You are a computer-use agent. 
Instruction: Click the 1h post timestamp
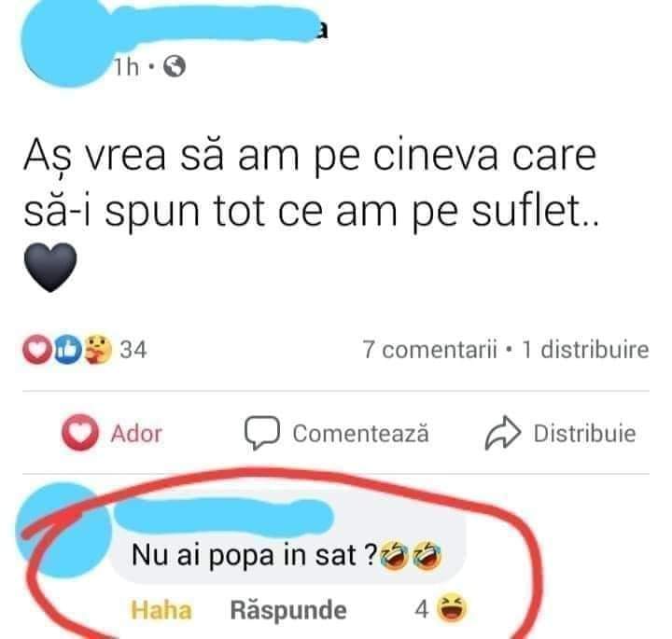point(126,67)
